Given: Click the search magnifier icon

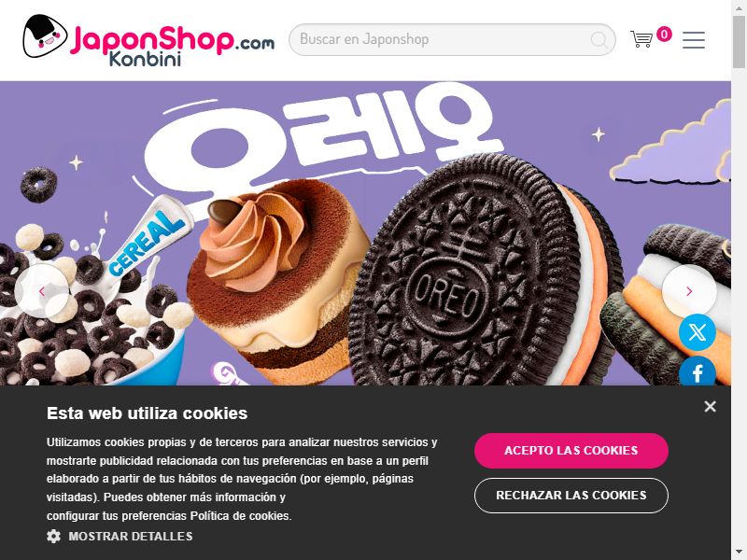Looking at the screenshot, I should (x=599, y=39).
